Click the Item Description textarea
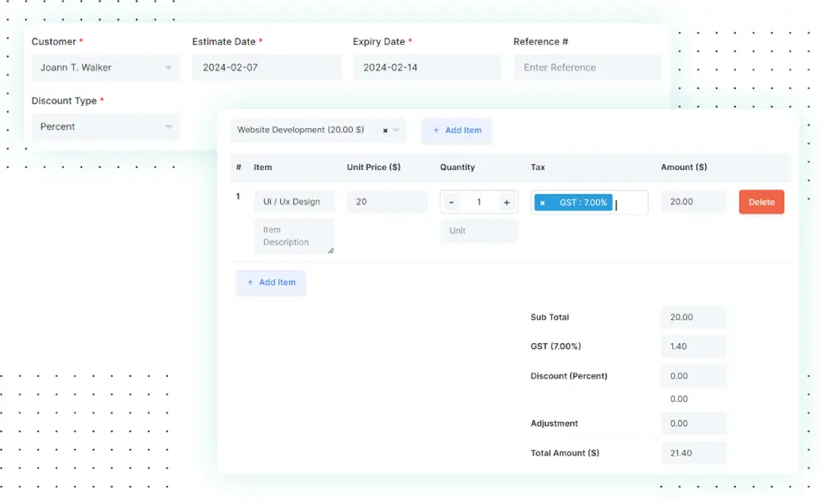Screen dimensions: 821x504 point(294,236)
